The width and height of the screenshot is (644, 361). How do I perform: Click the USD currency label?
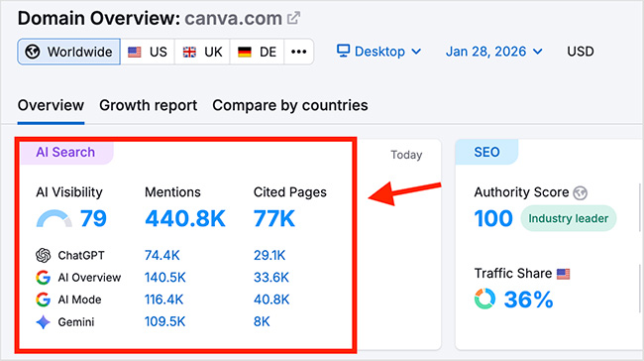pos(581,52)
